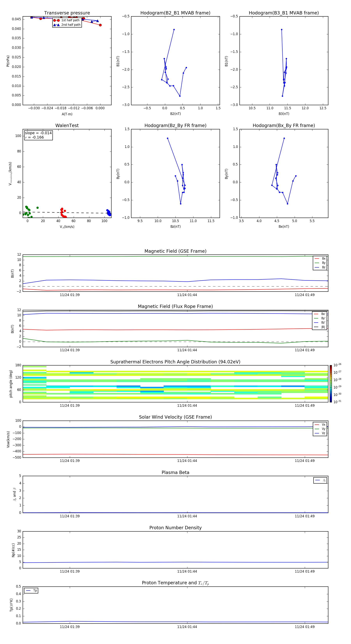The image size is (351, 644).
Task: Click the red Vx line in velocity plot
Action: point(175,455)
